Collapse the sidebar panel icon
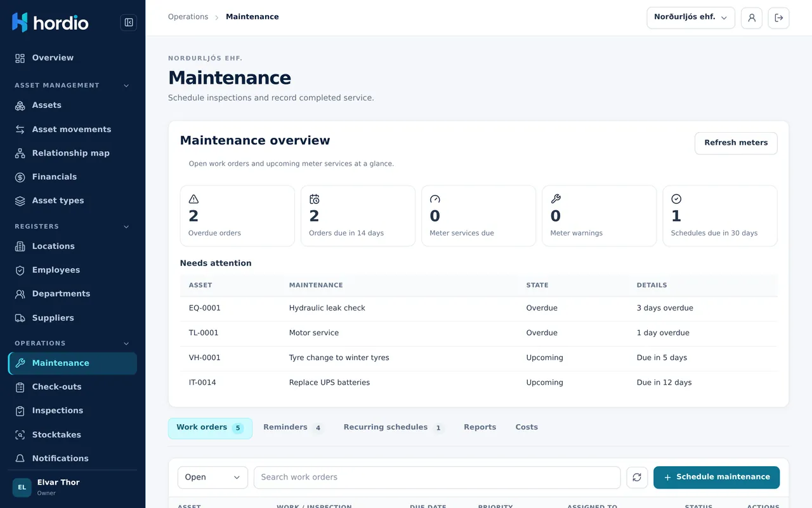 129,23
